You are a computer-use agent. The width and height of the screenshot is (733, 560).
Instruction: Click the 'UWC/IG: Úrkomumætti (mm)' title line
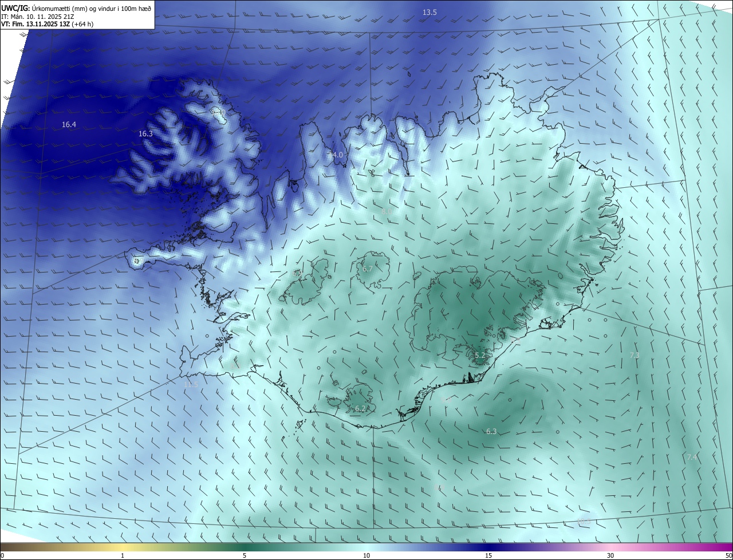[x=76, y=9]
